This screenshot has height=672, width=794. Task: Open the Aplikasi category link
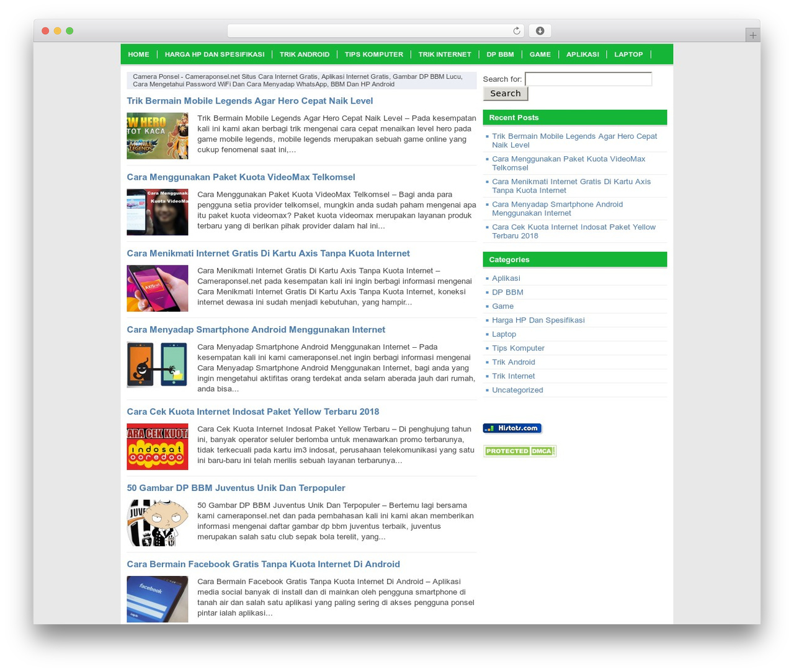(x=506, y=278)
